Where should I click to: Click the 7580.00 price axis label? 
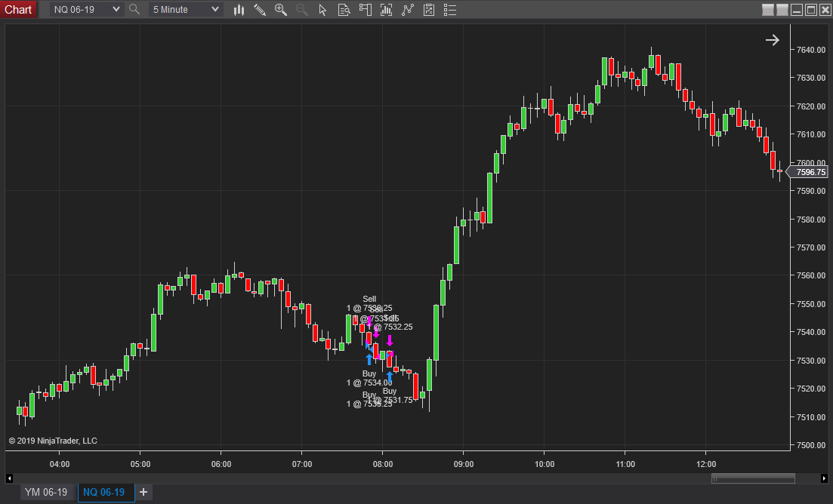(810, 219)
